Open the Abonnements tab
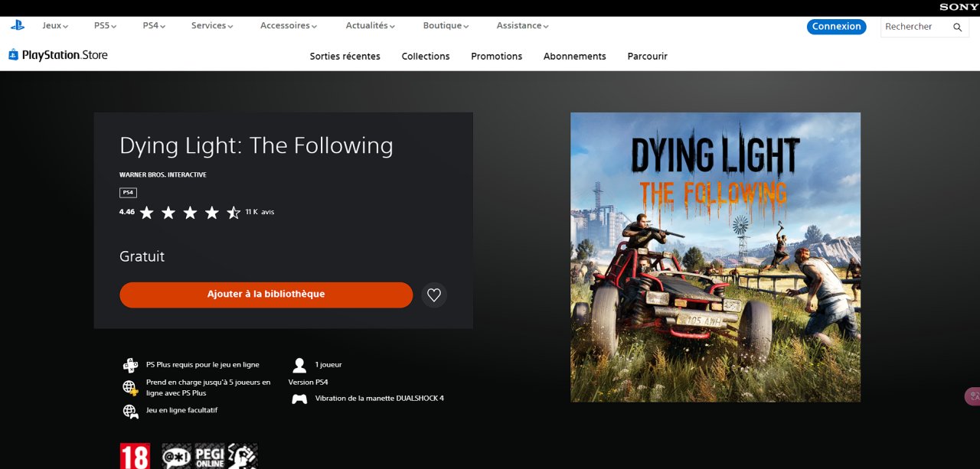The width and height of the screenshot is (980, 469). (x=574, y=56)
